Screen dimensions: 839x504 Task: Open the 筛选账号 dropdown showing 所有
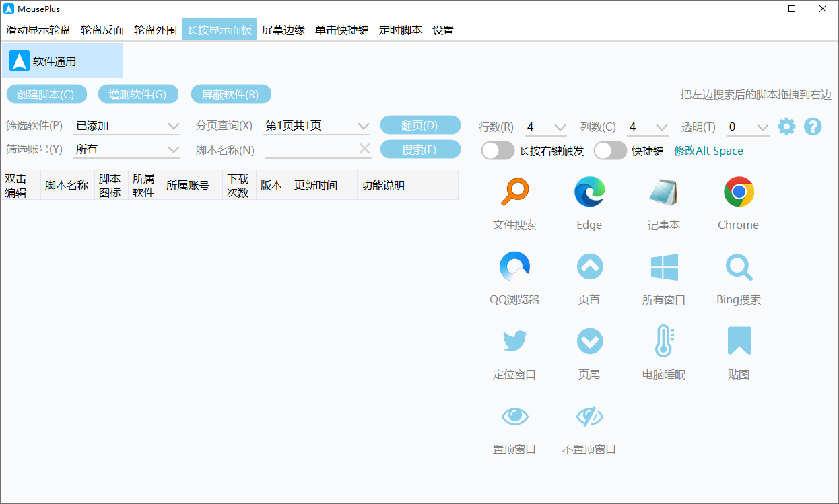point(127,149)
